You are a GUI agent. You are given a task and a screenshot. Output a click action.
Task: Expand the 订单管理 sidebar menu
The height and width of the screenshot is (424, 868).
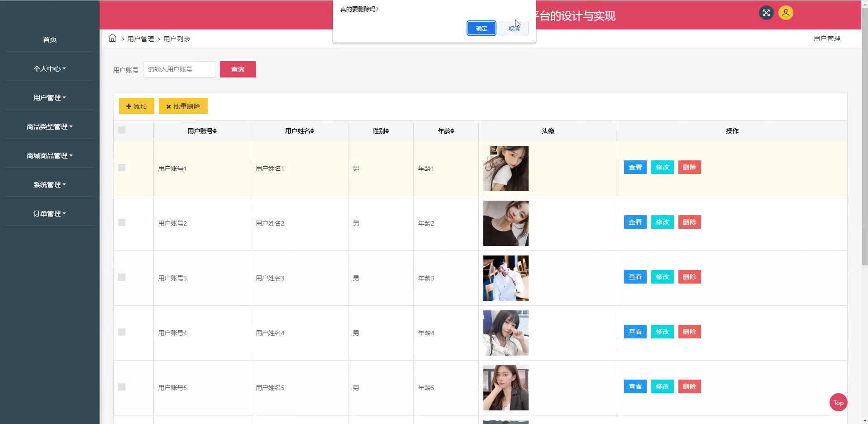50,213
